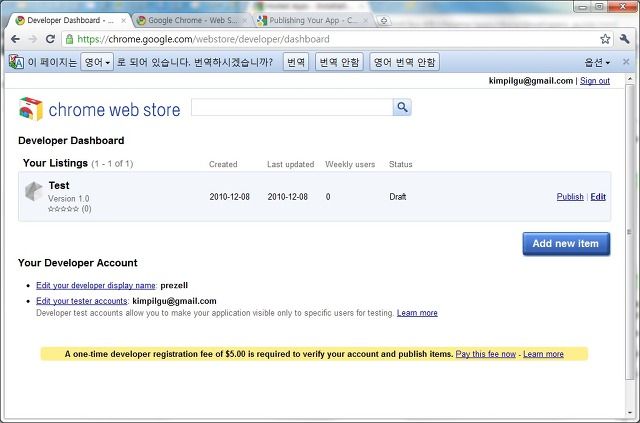The width and height of the screenshot is (640, 423).
Task: Click the star rating of Test
Action: pyautogui.click(x=63, y=209)
